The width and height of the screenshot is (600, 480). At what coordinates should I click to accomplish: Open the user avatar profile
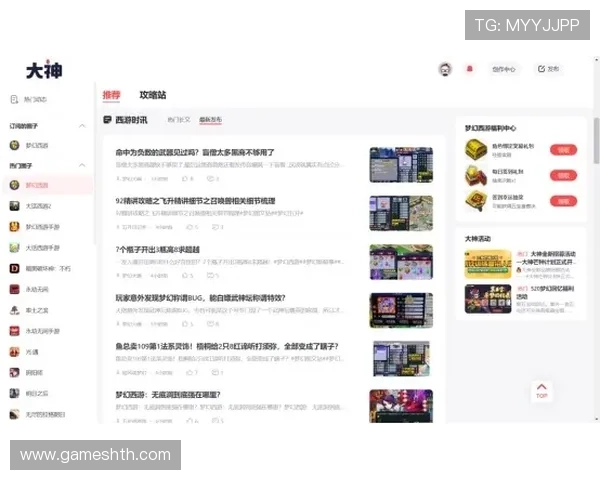pyautogui.click(x=445, y=69)
